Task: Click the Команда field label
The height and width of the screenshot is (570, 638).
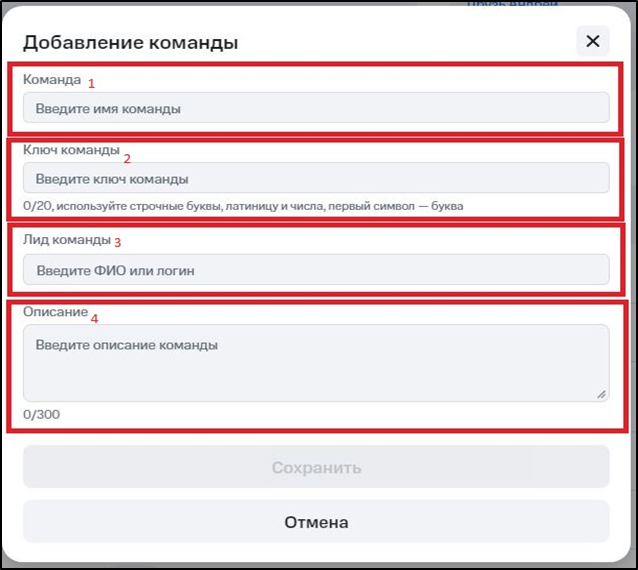Action: (51, 79)
